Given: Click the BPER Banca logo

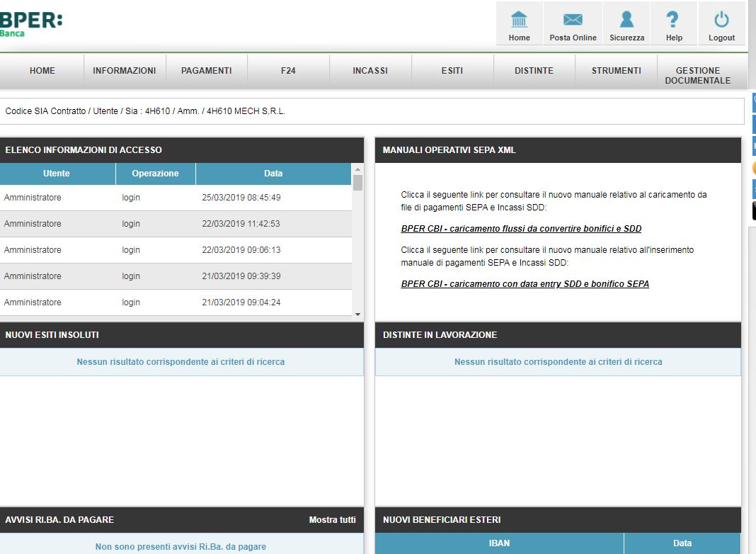Looking at the screenshot, I should coord(30,23).
